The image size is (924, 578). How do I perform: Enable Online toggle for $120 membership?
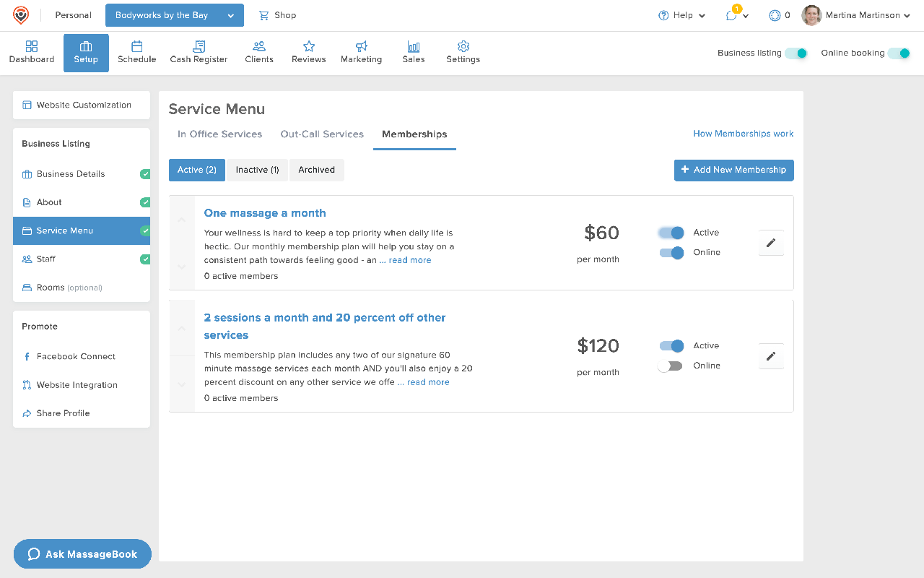[x=671, y=366]
